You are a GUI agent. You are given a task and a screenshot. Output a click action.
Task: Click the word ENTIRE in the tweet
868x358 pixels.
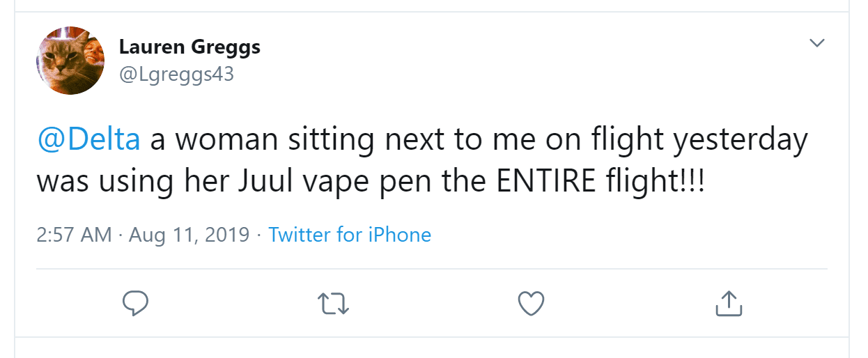tap(536, 180)
